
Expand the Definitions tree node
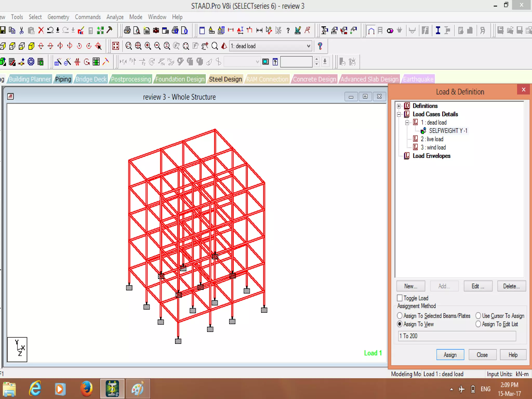click(399, 106)
